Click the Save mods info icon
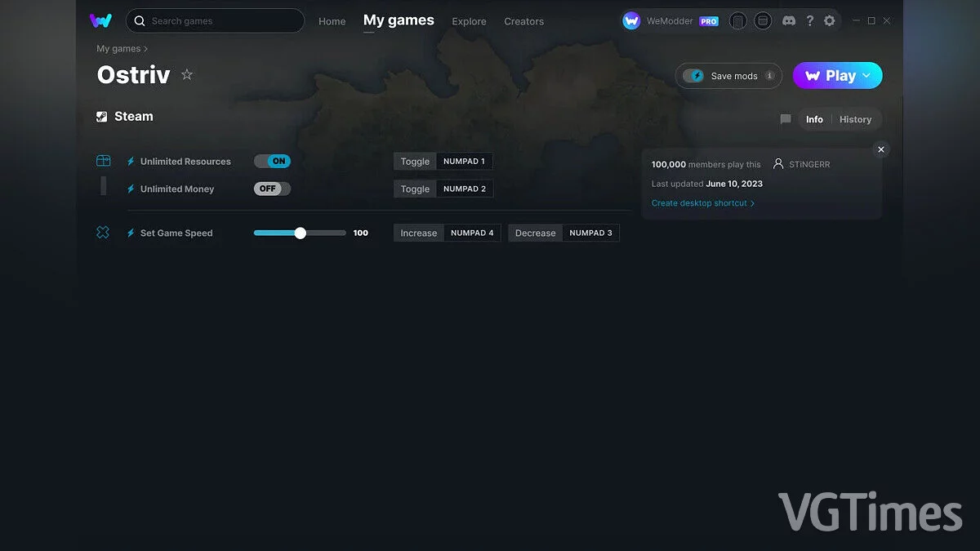 [x=769, y=76]
